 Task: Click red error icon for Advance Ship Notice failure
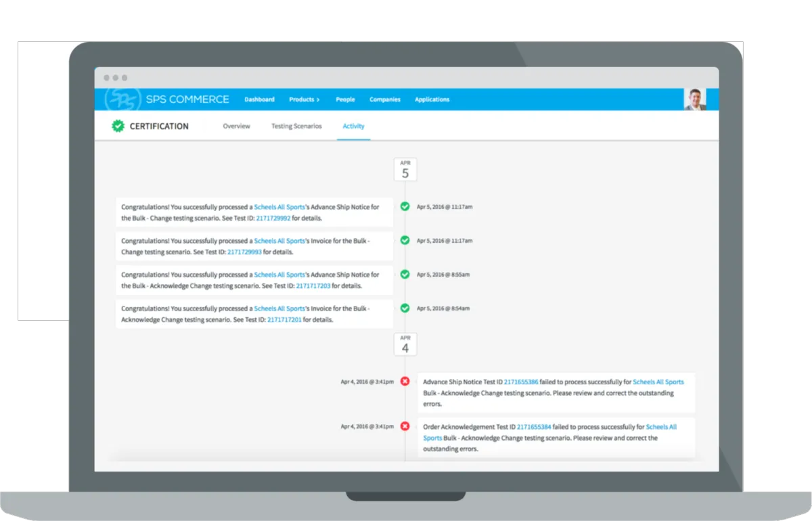coord(405,381)
